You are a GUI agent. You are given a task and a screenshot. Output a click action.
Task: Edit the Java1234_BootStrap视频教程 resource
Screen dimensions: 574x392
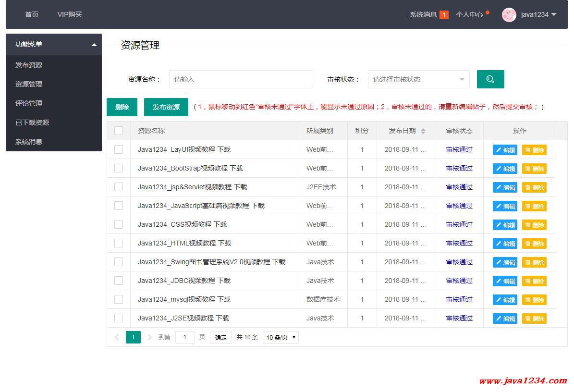point(505,168)
